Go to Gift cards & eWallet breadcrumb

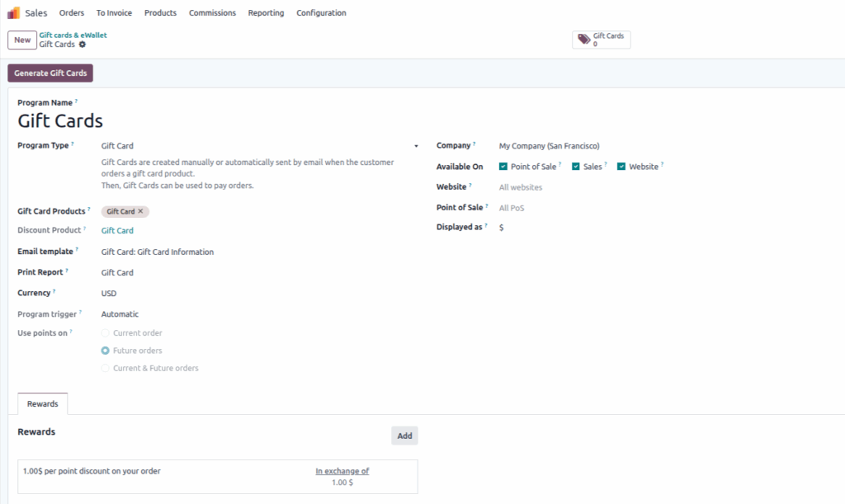point(73,35)
